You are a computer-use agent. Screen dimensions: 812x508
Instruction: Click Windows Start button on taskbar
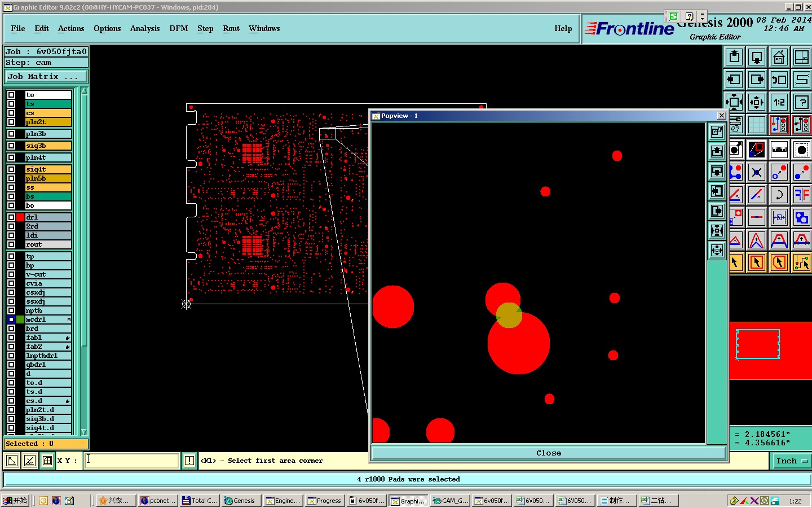(x=15, y=501)
